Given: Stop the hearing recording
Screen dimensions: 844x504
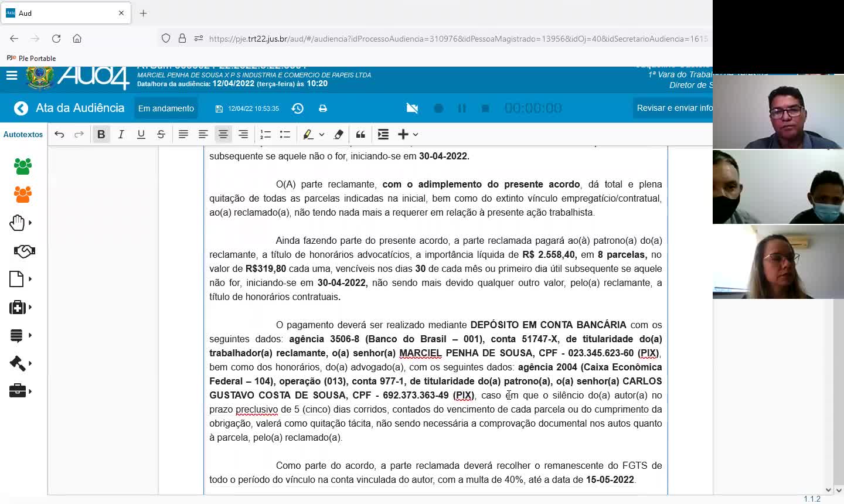Looking at the screenshot, I should tap(485, 108).
